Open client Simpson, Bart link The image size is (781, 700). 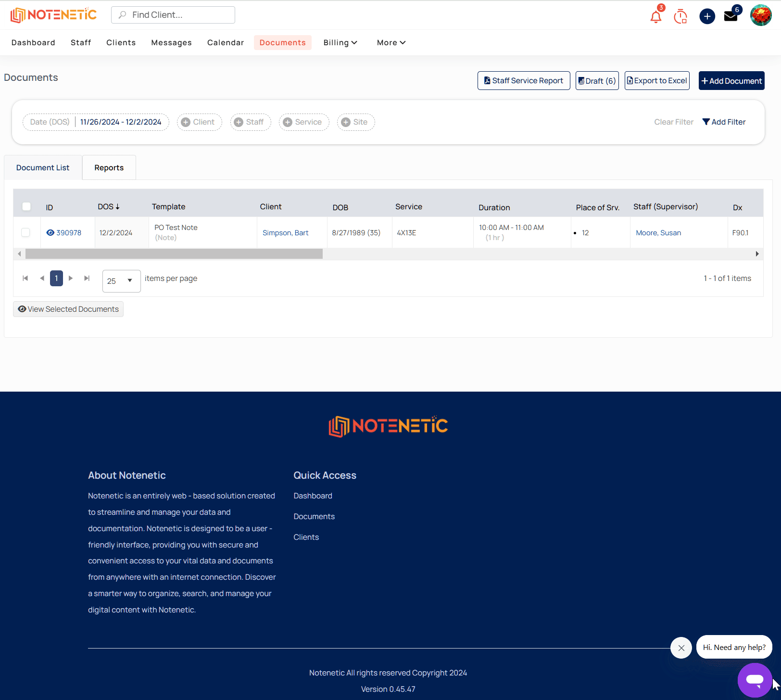[x=286, y=233]
